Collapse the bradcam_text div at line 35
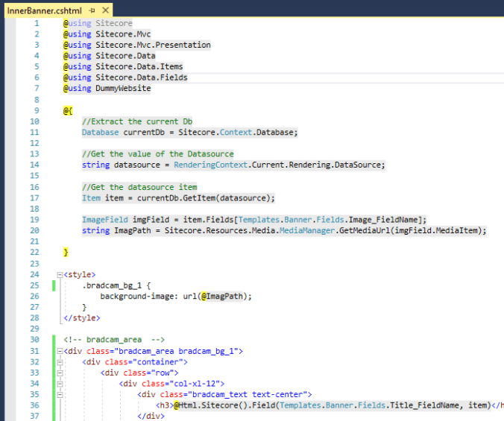504x421 pixels. click(60, 395)
